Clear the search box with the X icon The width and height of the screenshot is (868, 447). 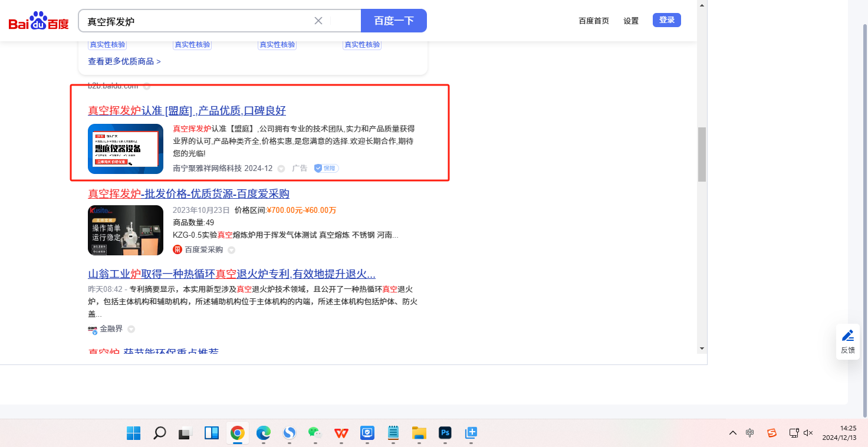click(x=318, y=21)
